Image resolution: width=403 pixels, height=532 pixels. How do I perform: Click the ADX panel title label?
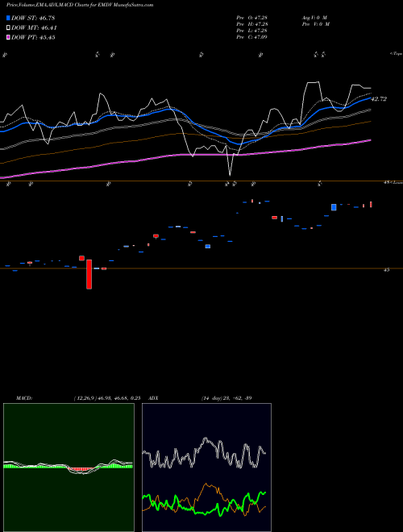pos(153,398)
